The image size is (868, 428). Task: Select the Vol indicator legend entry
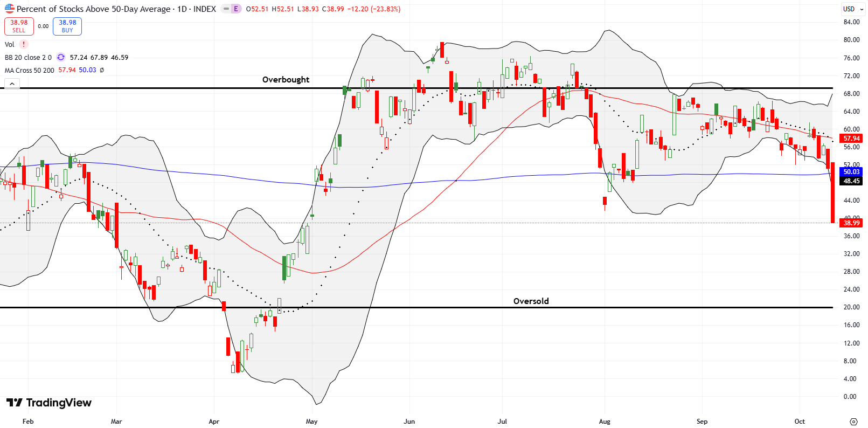point(10,45)
